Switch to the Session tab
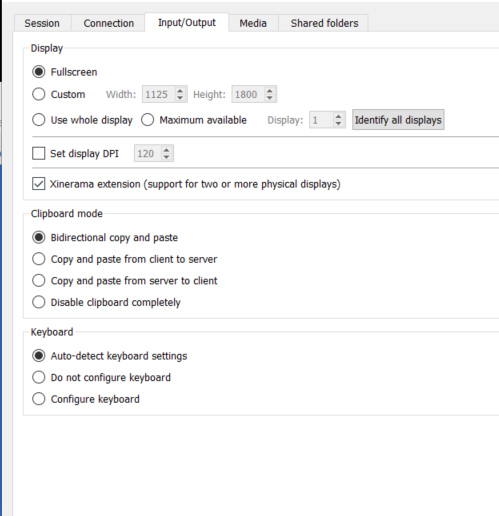Screen dimensions: 499x516 pos(42,23)
